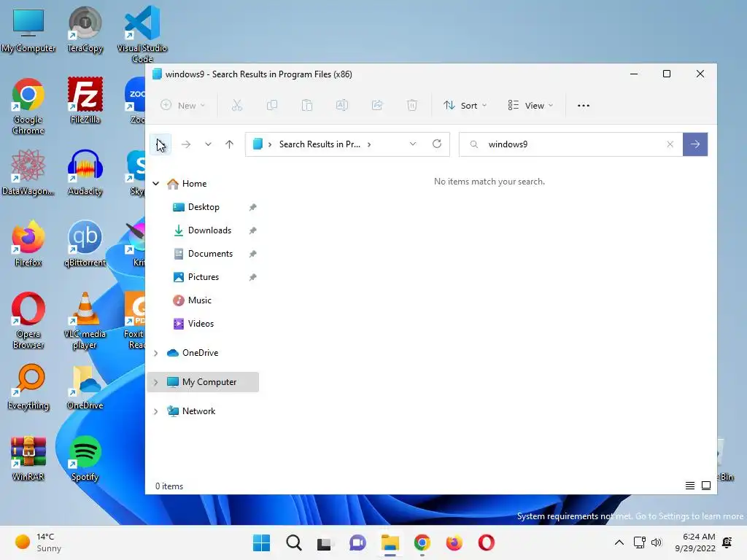Click the Rename icon in toolbar
This screenshot has height=560, width=747.
point(342,105)
